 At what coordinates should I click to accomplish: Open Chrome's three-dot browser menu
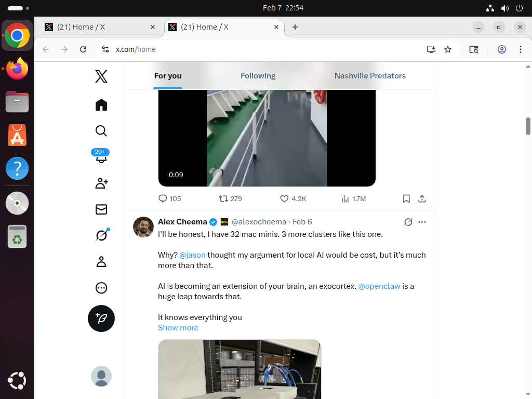[x=520, y=49]
